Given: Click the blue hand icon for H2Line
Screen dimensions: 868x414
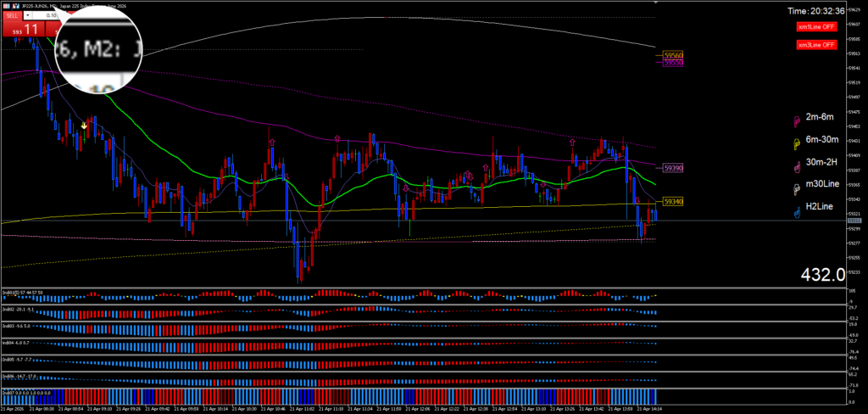Looking at the screenshot, I should (796, 212).
